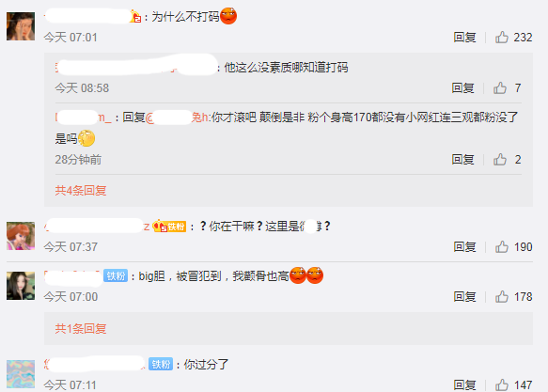Like the 07:11 comment with 147 likes
This screenshot has width=548, height=392.
pos(502,385)
